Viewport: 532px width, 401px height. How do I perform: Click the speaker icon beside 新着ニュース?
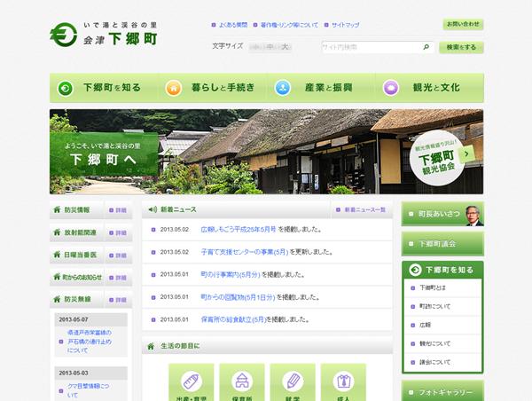coord(153,209)
